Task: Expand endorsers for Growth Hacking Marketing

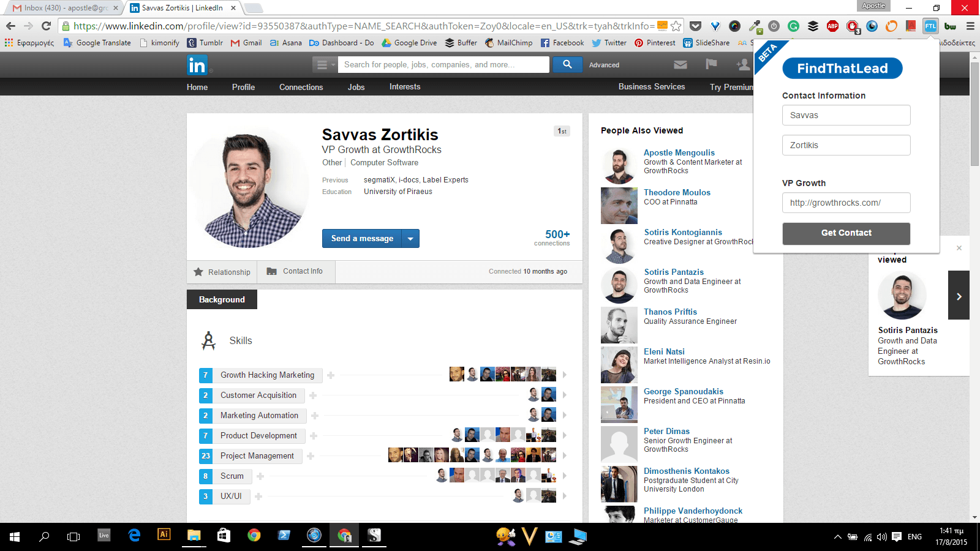Action: [x=565, y=375]
